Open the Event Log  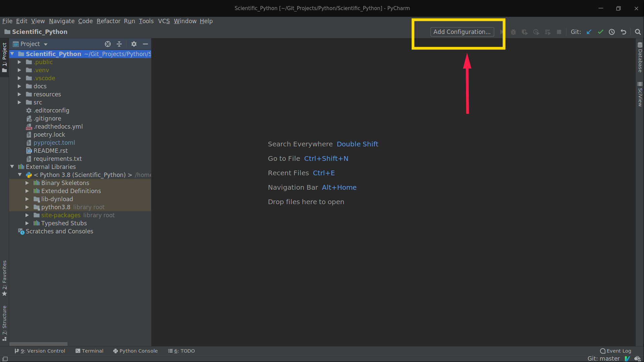click(615, 351)
